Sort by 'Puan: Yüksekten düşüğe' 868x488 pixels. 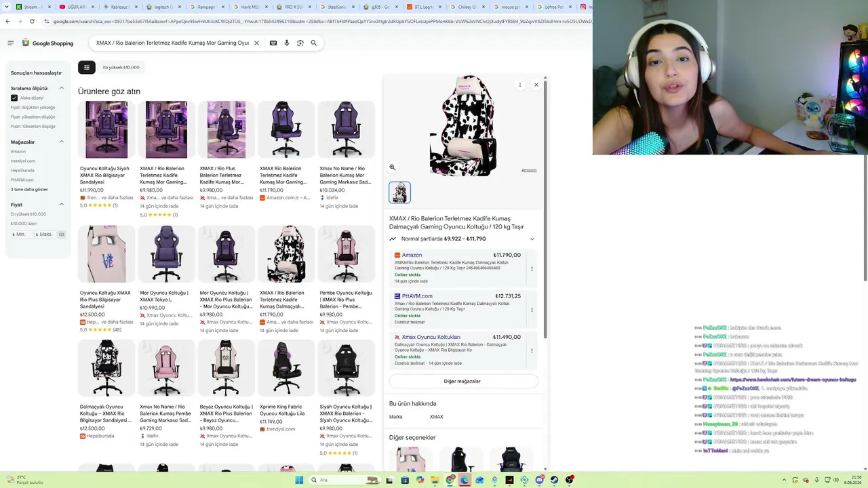33,126
